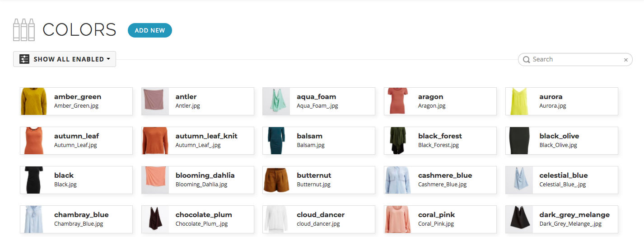This screenshot has width=644, height=237.
Task: Open the cashmere_blue color card
Action: [440, 180]
